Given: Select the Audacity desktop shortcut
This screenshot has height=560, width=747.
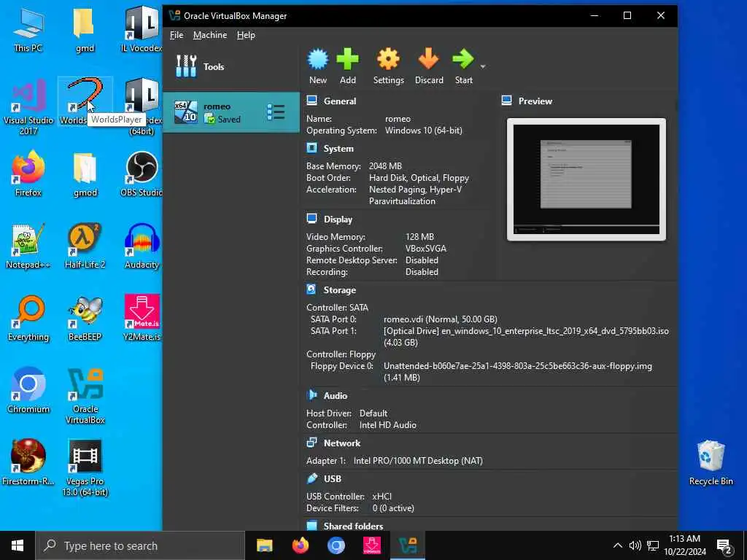Looking at the screenshot, I should coord(142,246).
